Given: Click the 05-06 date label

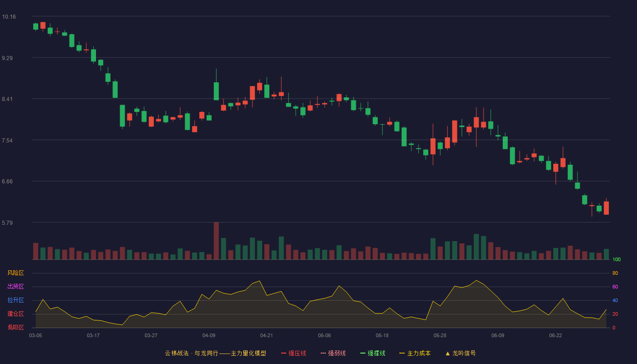Looking at the screenshot, I should coord(324,335).
